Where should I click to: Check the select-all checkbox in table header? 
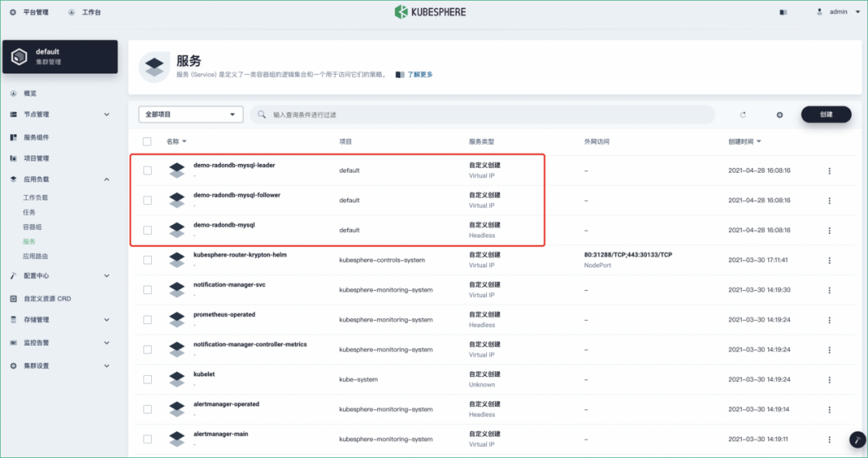(147, 141)
